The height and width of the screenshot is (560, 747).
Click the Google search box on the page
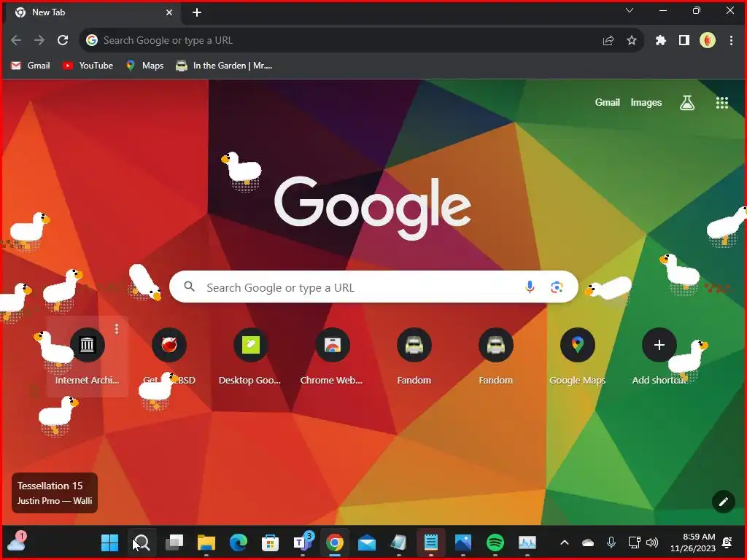(x=373, y=287)
